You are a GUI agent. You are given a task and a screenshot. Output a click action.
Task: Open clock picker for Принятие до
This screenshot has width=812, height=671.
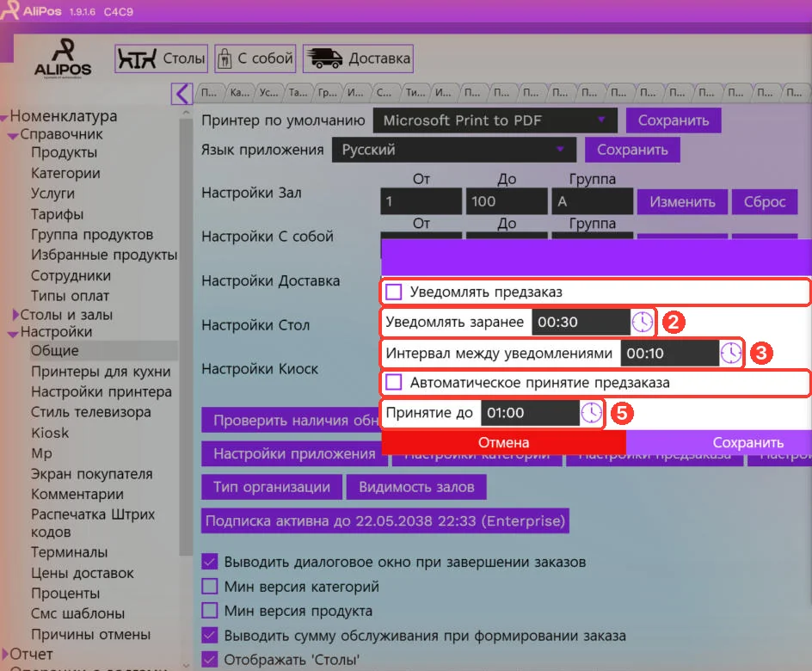coord(591,413)
